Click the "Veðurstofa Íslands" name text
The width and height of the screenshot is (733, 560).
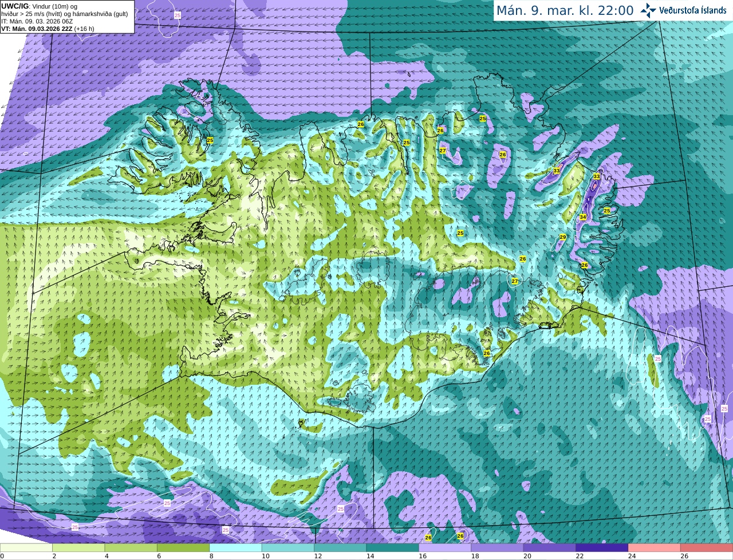693,10
